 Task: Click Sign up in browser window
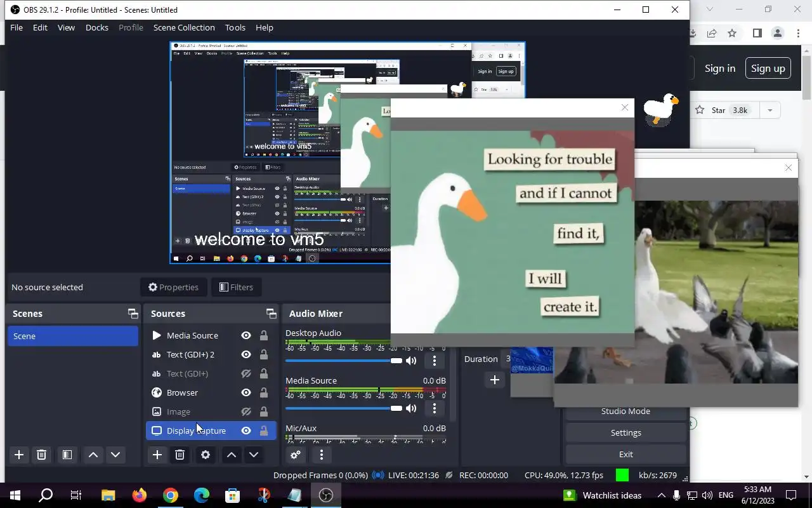click(x=768, y=68)
